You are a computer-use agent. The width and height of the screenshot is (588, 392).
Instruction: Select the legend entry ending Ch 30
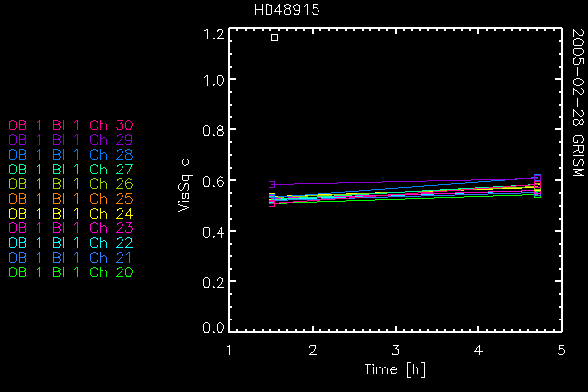[71, 124]
